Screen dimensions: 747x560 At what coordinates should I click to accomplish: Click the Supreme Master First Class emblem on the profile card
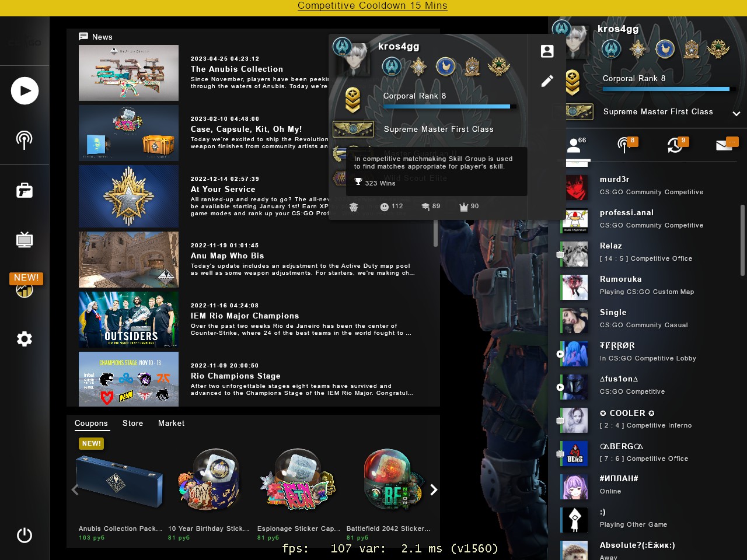point(353,129)
